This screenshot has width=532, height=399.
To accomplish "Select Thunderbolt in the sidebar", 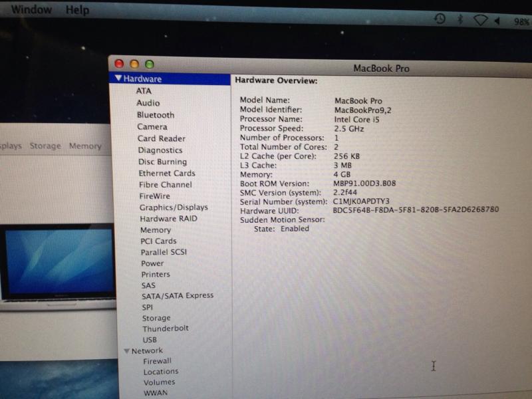I will click(x=166, y=329).
